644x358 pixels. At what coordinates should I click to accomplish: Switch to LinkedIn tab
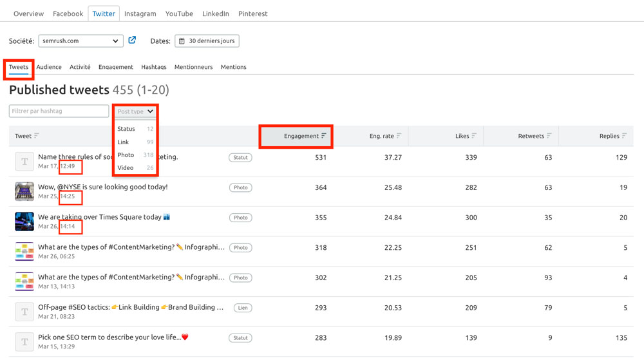(x=216, y=14)
